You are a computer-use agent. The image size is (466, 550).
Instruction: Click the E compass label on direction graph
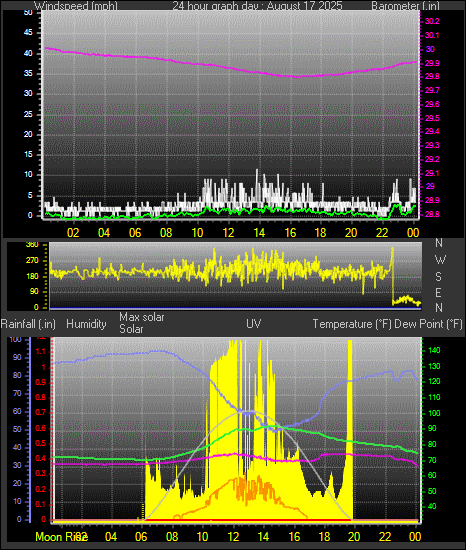438,292
